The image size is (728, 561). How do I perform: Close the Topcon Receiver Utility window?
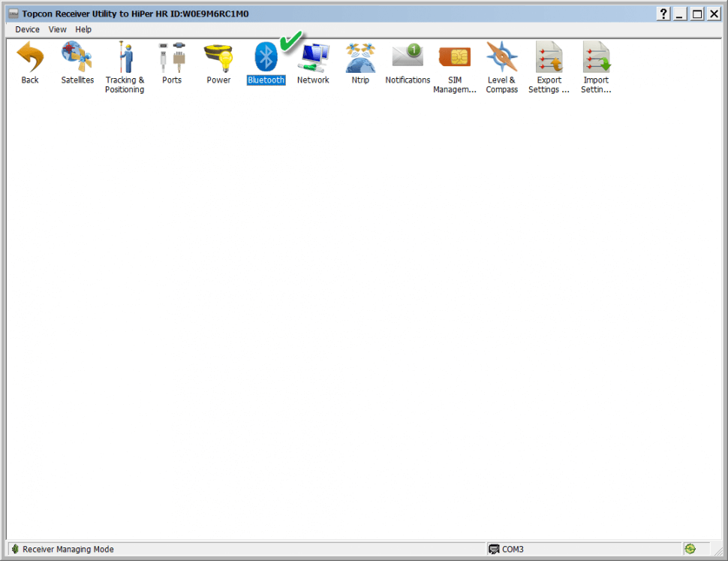click(714, 14)
